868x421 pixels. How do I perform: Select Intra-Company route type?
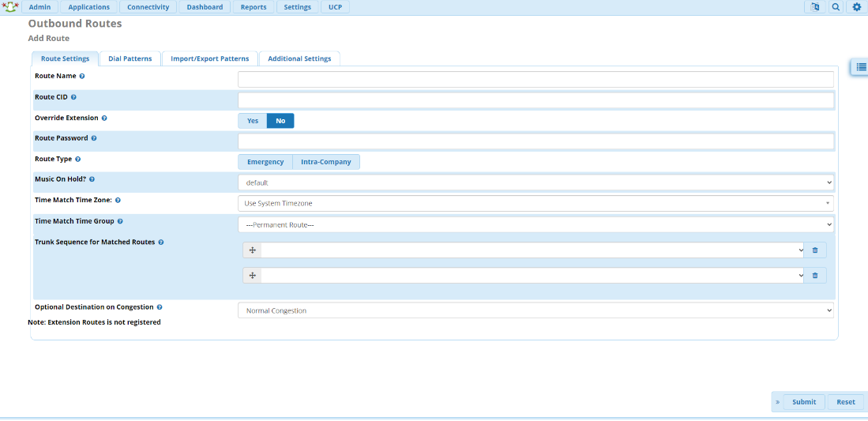[x=326, y=162]
